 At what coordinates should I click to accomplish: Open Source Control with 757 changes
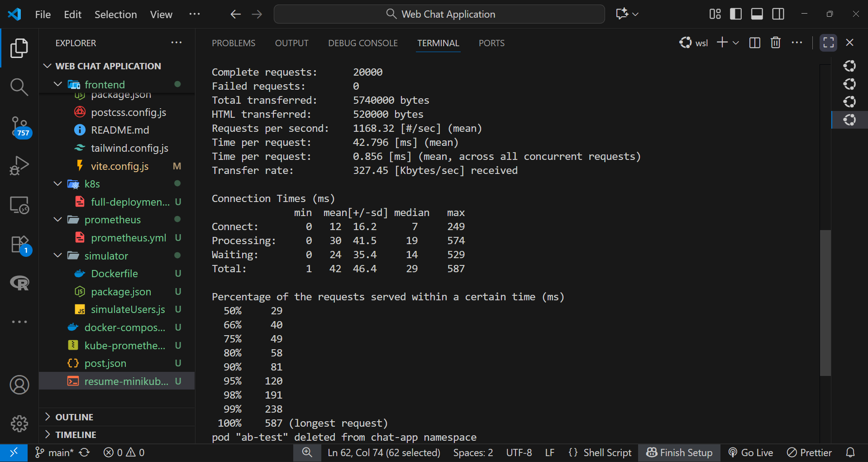pos(20,127)
